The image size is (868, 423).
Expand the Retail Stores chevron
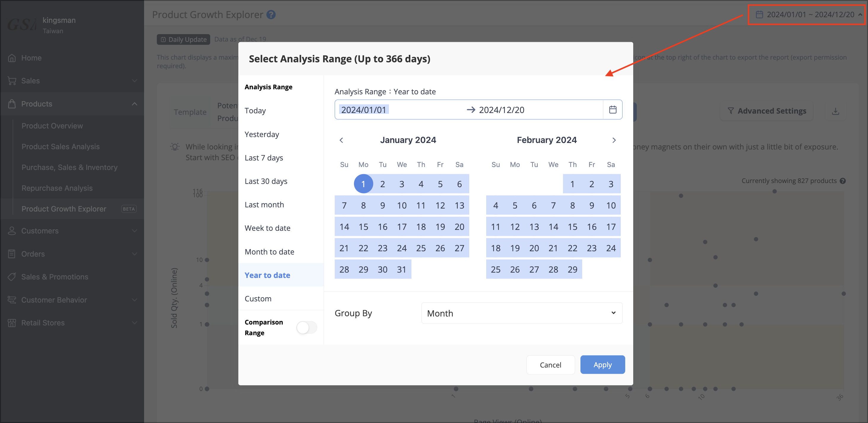(135, 323)
